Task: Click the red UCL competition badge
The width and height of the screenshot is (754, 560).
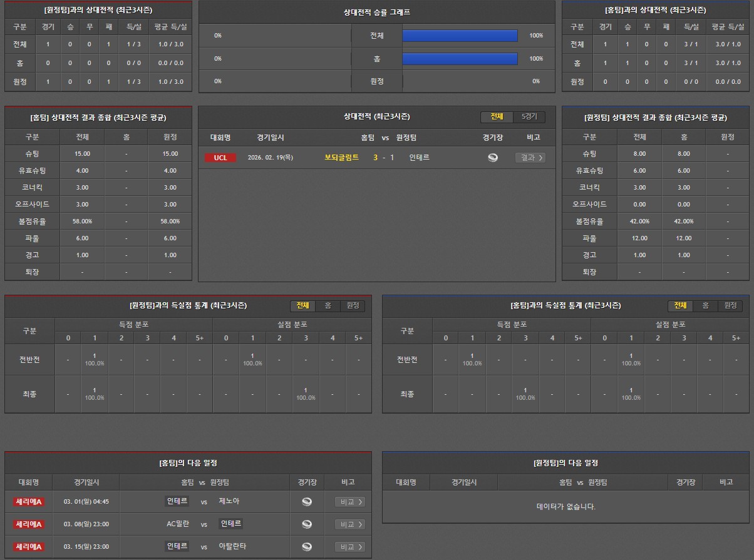Action: pos(220,158)
